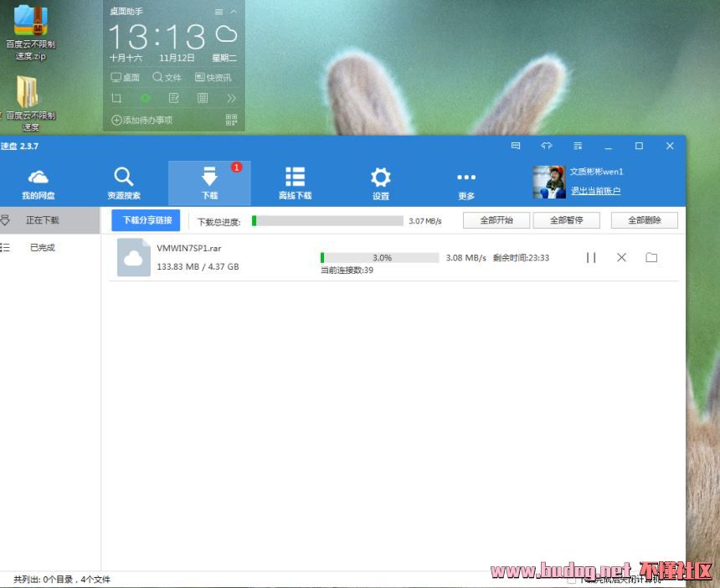Open the 我的网盘 cloud drive tab
This screenshot has width=720, height=588.
pos(39,183)
